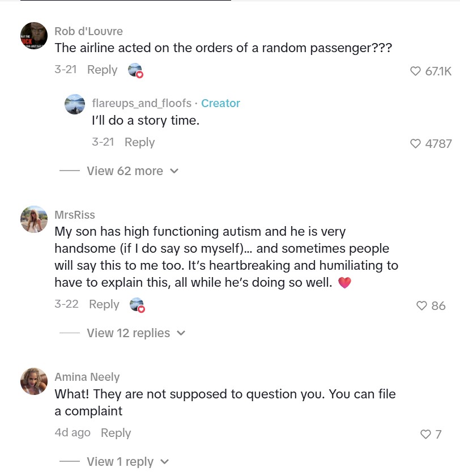
Task: Click creator-liked badge under Rob's comment
Action: [135, 70]
